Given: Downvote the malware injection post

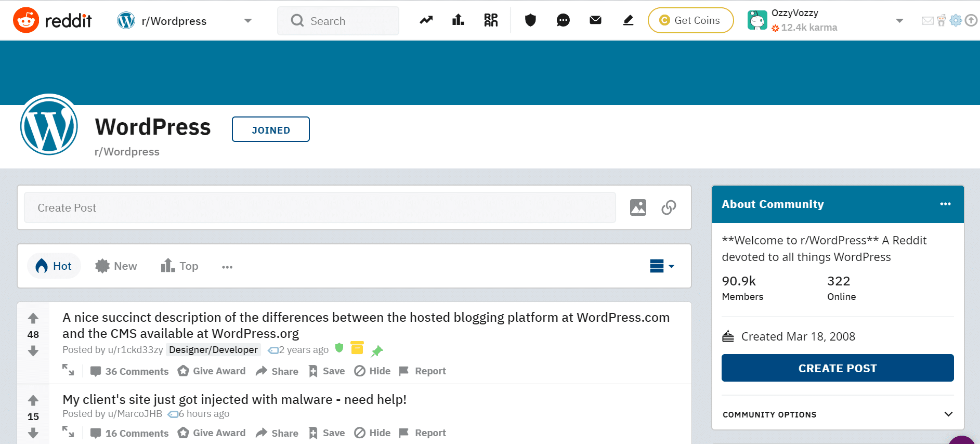Looking at the screenshot, I should pos(33,433).
